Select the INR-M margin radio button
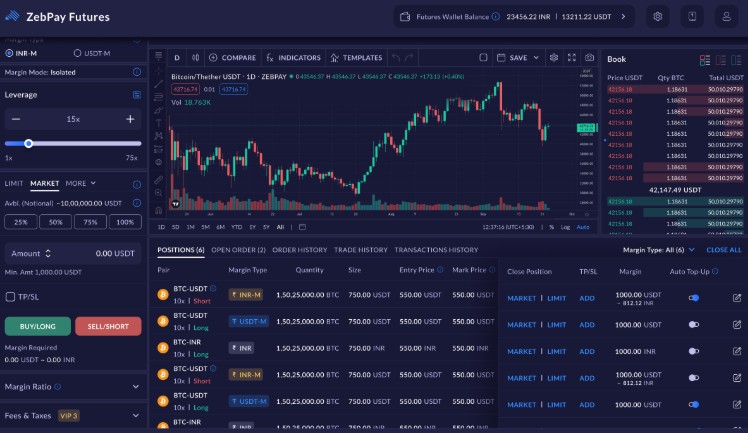Screen dimensions: 748x433 coord(10,52)
